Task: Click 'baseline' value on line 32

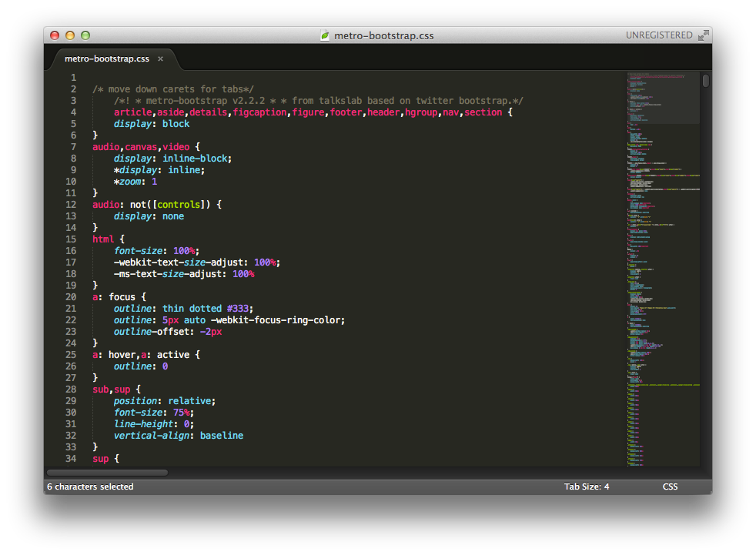Action: coord(222,436)
